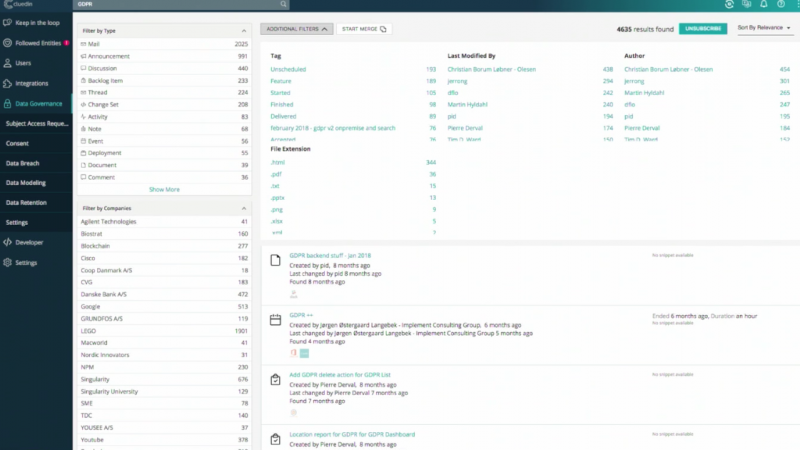Click the Backlog Item type icon
The height and width of the screenshot is (450, 800).
83,81
